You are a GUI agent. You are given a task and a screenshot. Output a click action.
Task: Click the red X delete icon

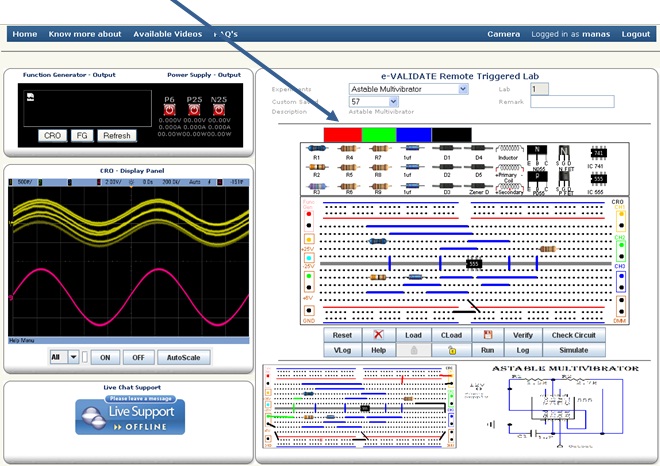[x=378, y=336]
